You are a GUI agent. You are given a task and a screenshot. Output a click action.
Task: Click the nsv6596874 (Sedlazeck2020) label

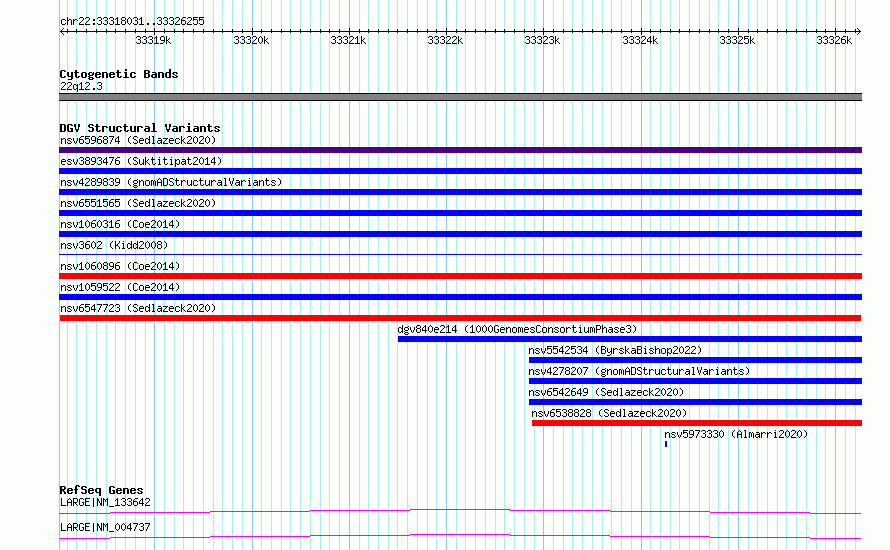point(138,140)
